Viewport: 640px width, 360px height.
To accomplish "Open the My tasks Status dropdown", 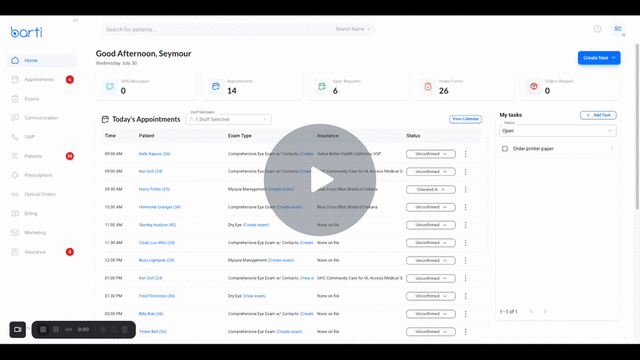I will click(x=558, y=131).
